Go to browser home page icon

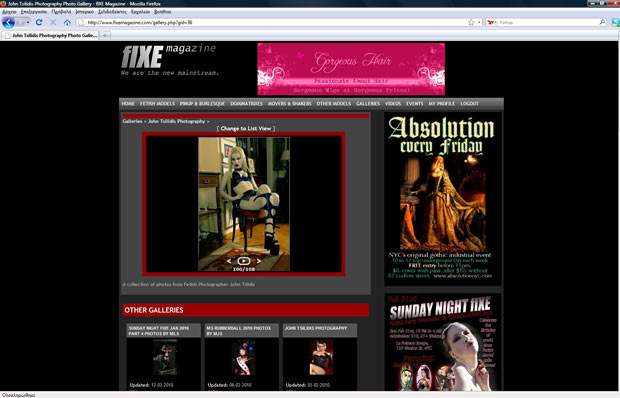coord(67,23)
